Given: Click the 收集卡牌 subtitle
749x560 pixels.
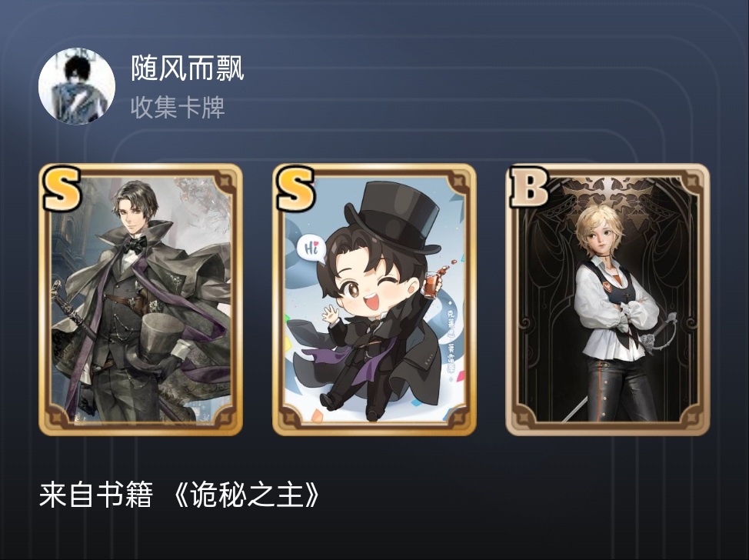Looking at the screenshot, I should pos(178,107).
